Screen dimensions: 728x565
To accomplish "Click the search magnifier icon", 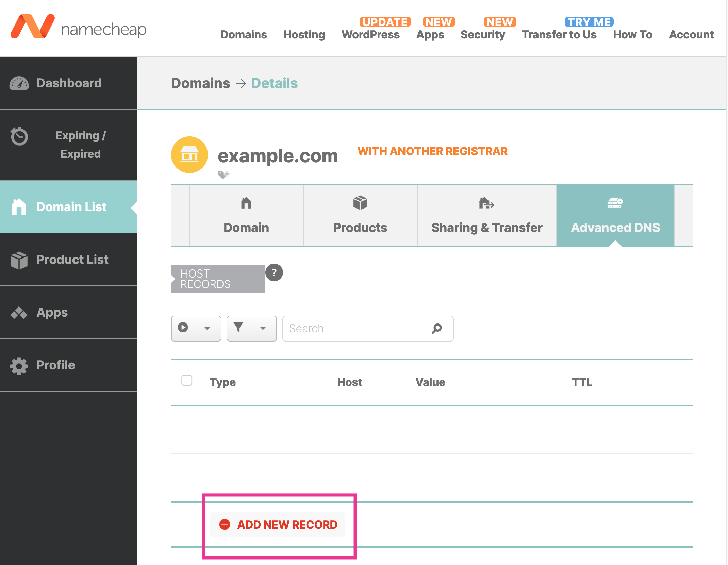I will click(x=437, y=328).
